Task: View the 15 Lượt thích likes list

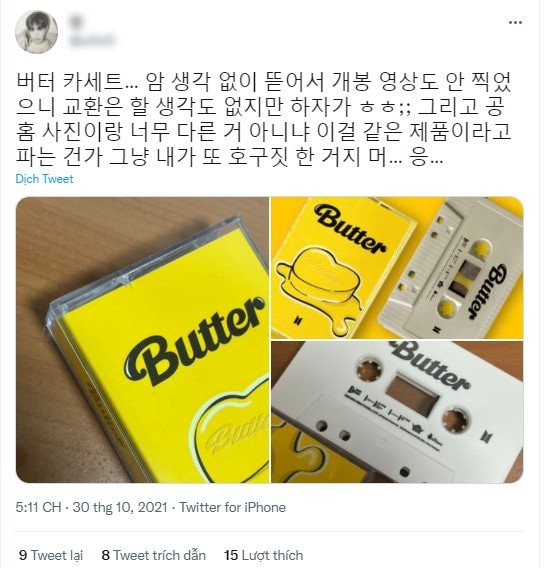Action: pos(263,555)
